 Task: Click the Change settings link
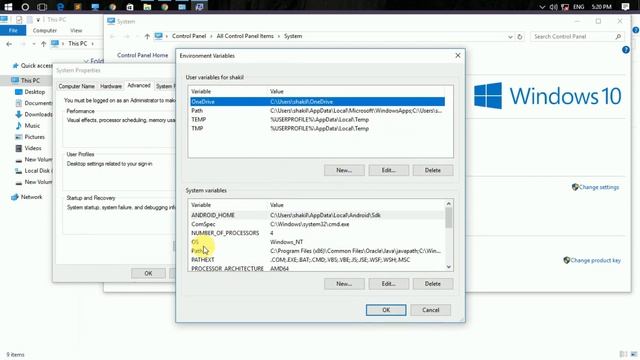(x=598, y=187)
